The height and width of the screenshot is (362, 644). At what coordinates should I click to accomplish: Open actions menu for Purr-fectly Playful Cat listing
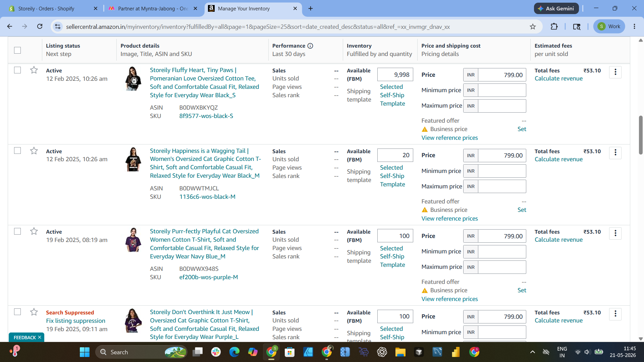click(615, 233)
